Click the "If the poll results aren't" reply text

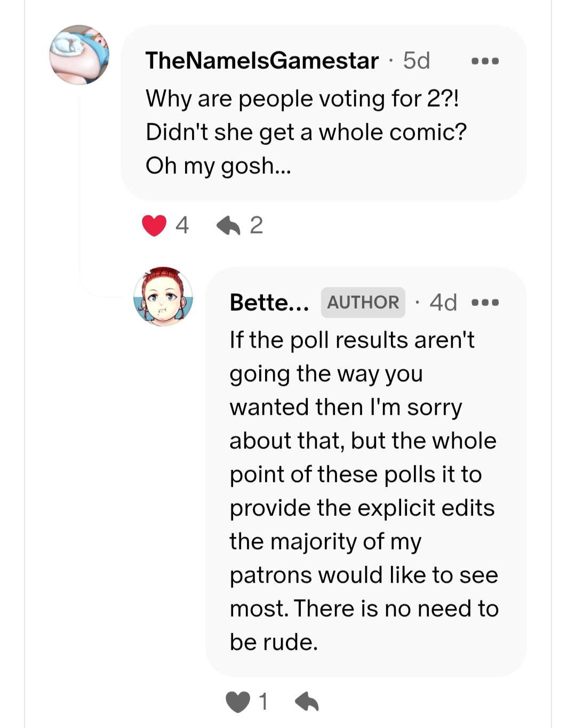pyautogui.click(x=352, y=340)
